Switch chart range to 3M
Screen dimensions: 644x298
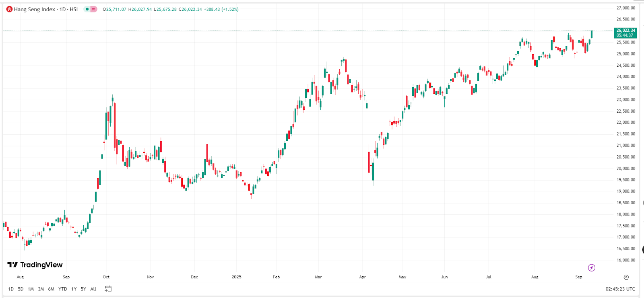point(41,289)
